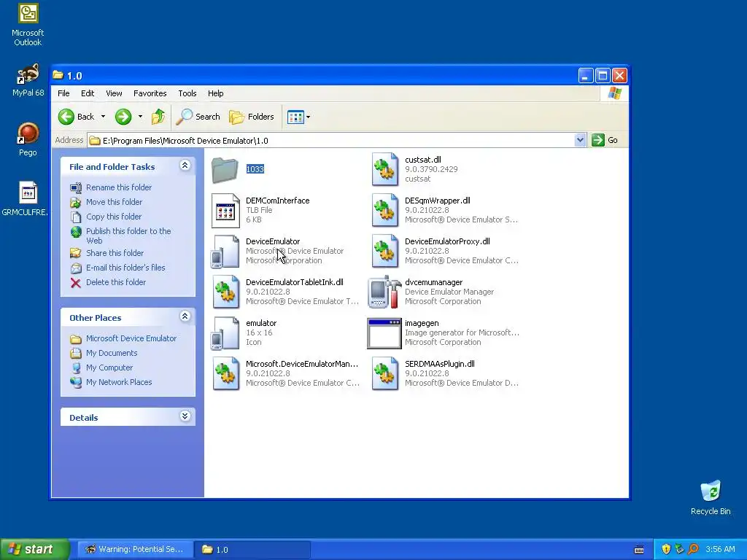The image size is (747, 560).
Task: Select the DEMComInterface TLB file icon
Action: pos(225,211)
